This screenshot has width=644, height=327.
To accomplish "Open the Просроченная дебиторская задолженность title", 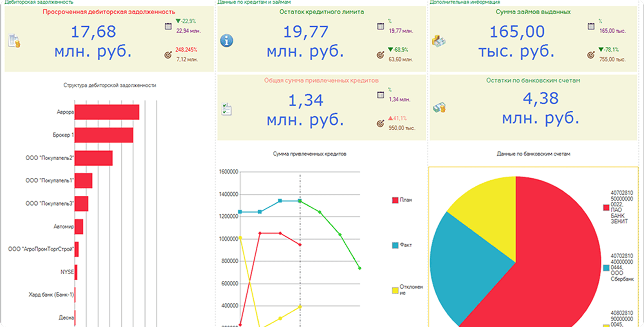I will coord(109,12).
